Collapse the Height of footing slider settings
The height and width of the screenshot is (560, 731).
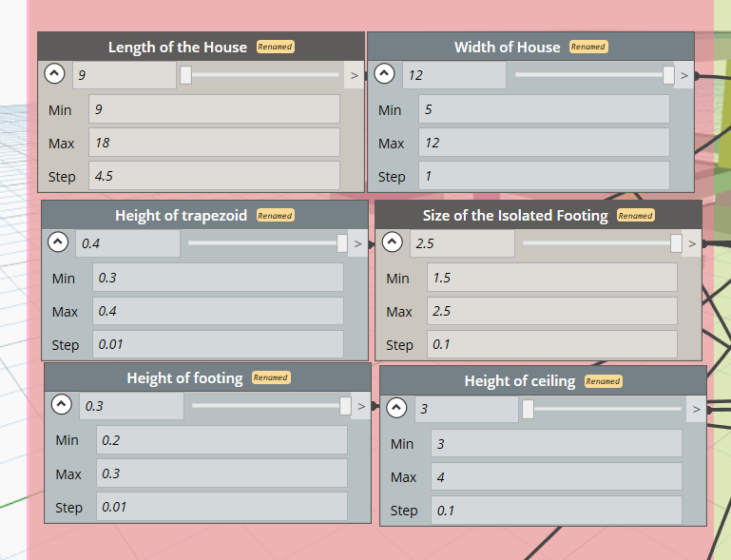tap(62, 404)
